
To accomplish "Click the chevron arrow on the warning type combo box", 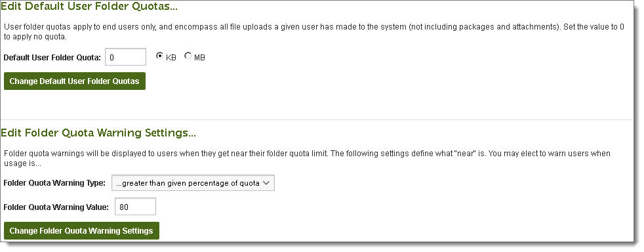I will pos(266,183).
